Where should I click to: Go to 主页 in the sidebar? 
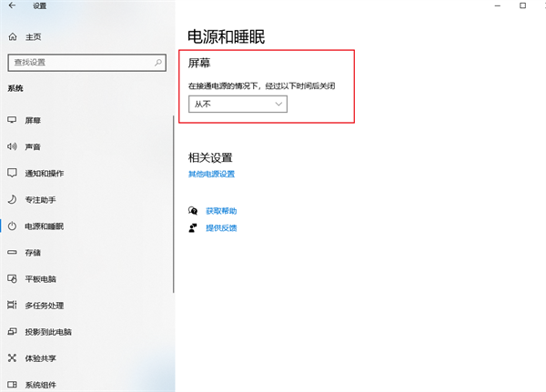point(34,37)
